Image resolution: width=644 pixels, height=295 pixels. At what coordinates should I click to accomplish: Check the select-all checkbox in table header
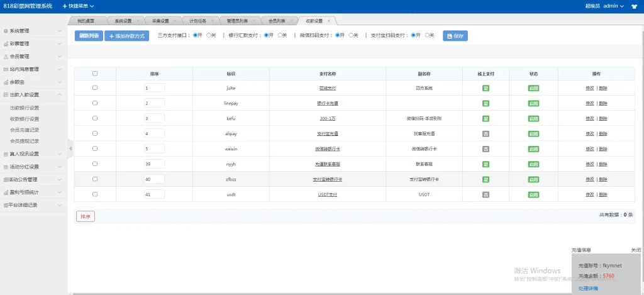[x=95, y=73]
